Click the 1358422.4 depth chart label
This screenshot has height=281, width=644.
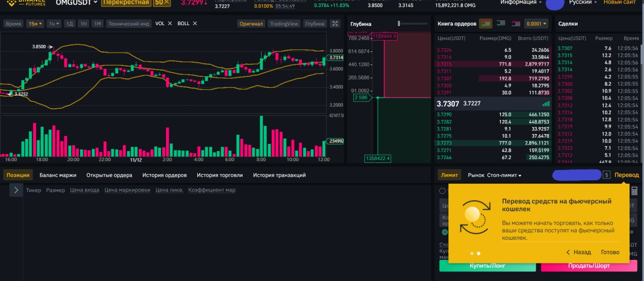pos(377,159)
